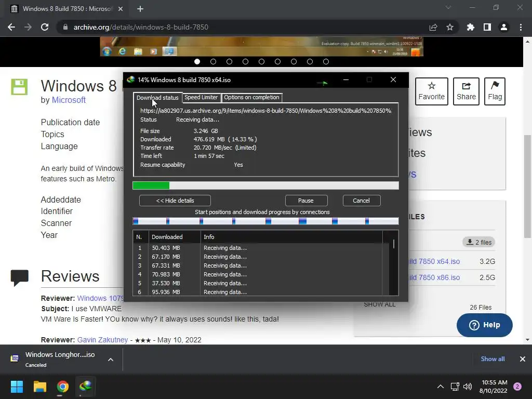This screenshot has width=532, height=399.
Task: Favorite this archive item
Action: pos(432,91)
